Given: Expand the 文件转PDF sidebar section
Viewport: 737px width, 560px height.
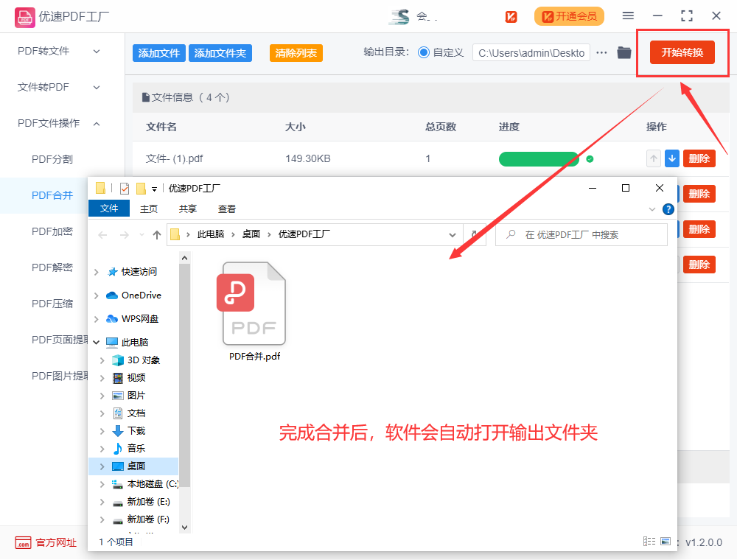Looking at the screenshot, I should [x=97, y=88].
